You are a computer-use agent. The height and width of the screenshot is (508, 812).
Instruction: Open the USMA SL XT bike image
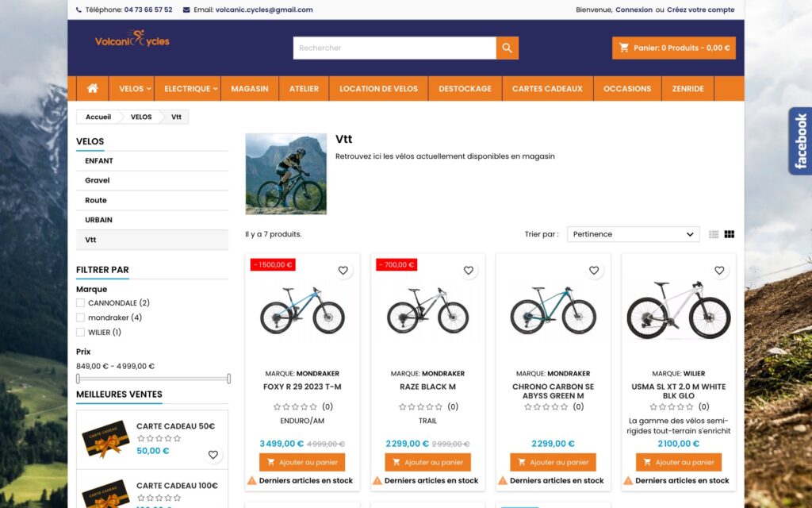pos(679,311)
